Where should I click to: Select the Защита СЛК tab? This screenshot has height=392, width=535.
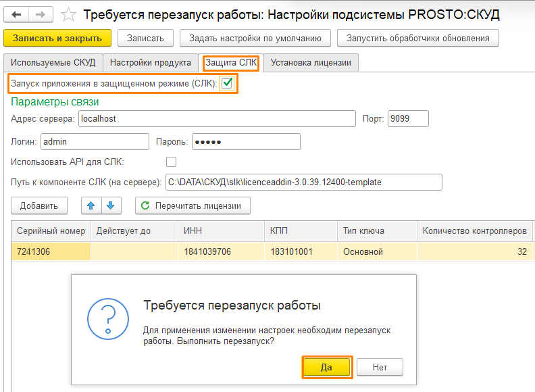tap(231, 63)
